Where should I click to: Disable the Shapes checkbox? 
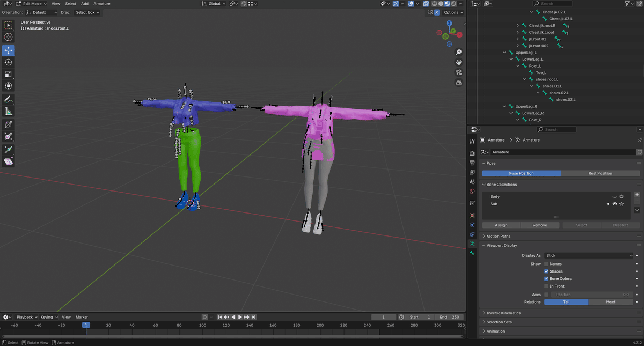click(546, 271)
